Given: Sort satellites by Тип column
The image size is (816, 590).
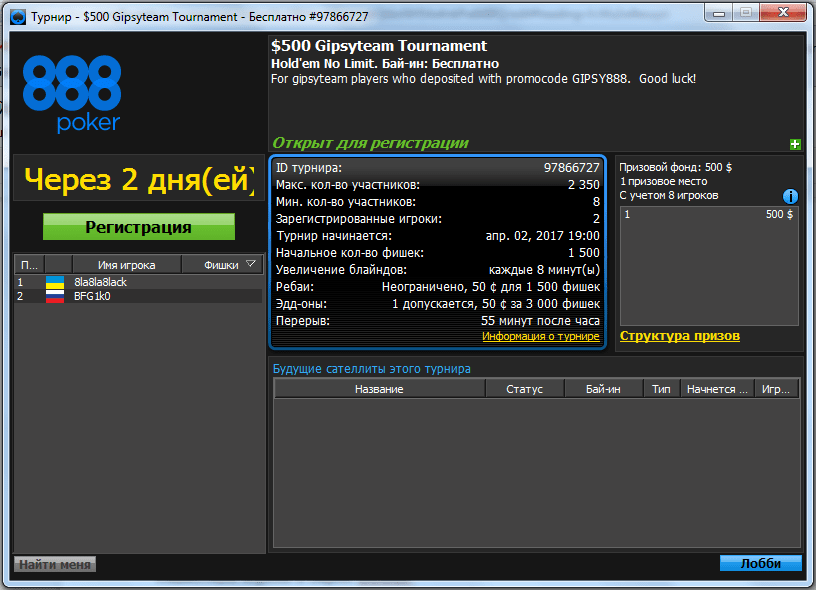Looking at the screenshot, I should tap(661, 389).
